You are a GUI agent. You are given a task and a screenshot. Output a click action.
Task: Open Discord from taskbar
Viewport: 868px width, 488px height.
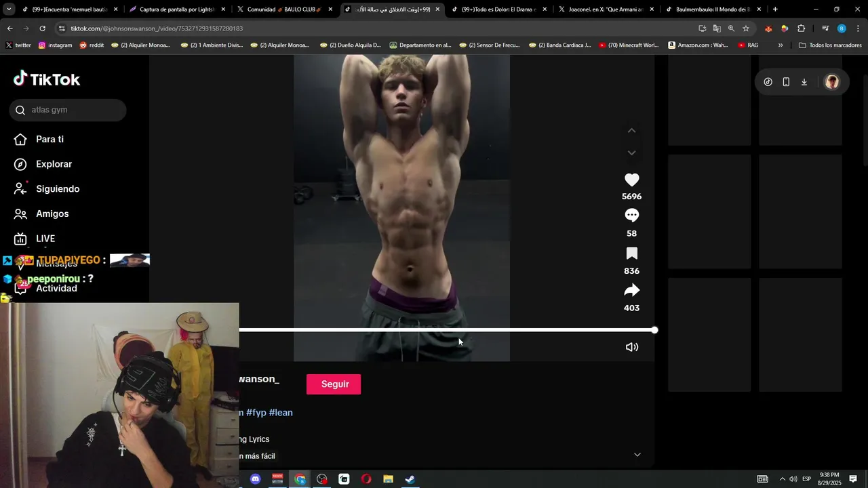point(256,479)
